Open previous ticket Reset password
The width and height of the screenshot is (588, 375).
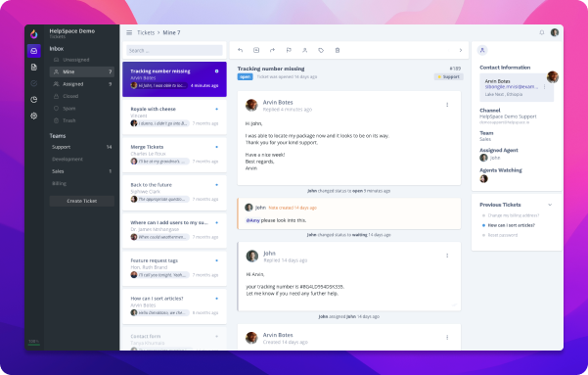click(x=503, y=235)
